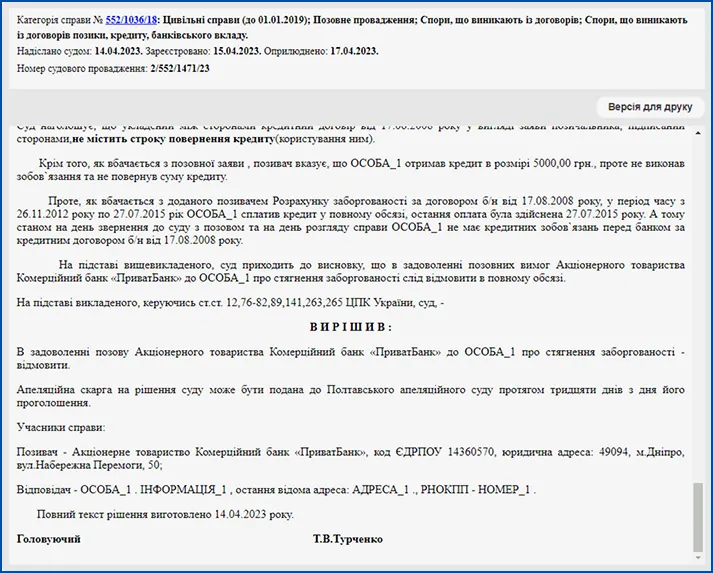The width and height of the screenshot is (713, 573).
Task: Click the vertical scrollbar thumb
Action: click(x=698, y=518)
